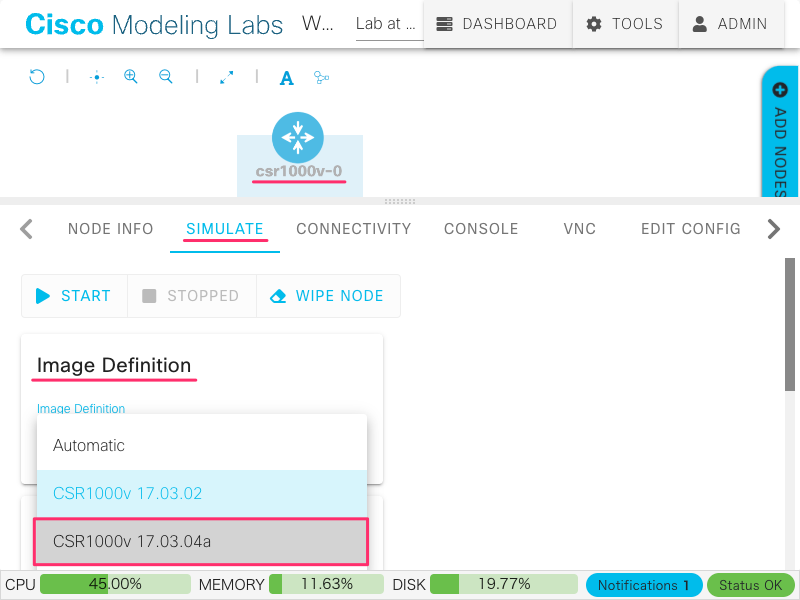Open the Dashboard page

coord(497,24)
